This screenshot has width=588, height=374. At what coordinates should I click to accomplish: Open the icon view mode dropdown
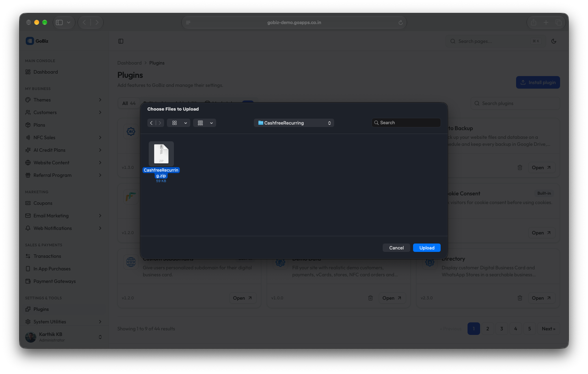click(x=178, y=123)
